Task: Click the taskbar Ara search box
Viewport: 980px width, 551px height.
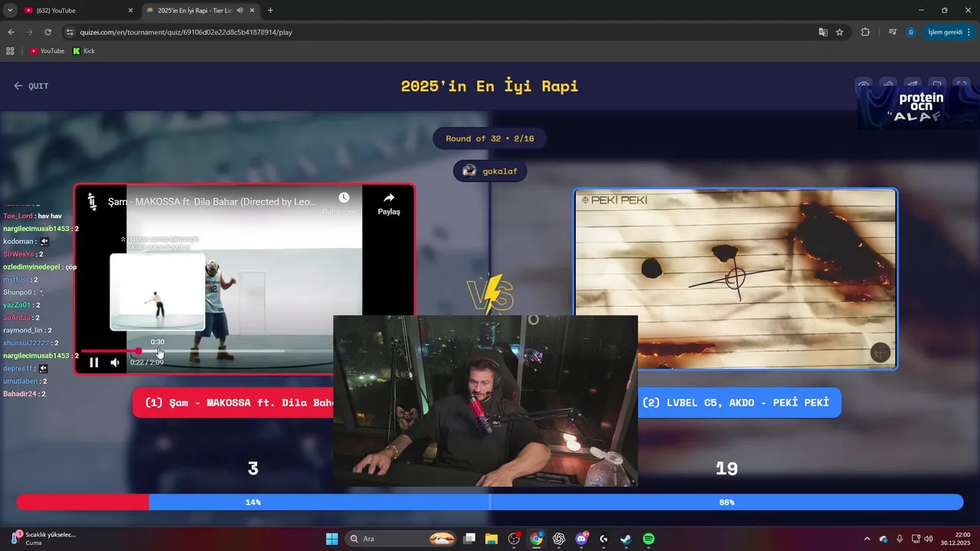Action: (402, 539)
